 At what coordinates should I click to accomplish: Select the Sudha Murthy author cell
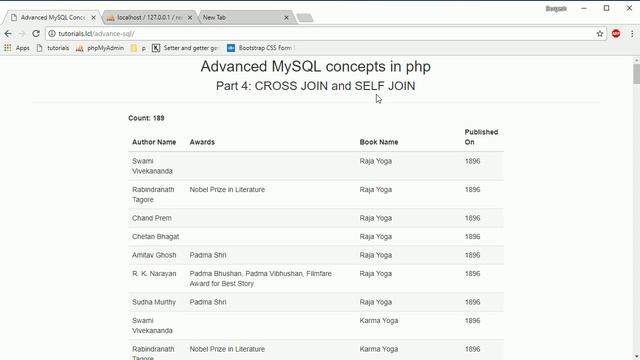click(x=154, y=302)
